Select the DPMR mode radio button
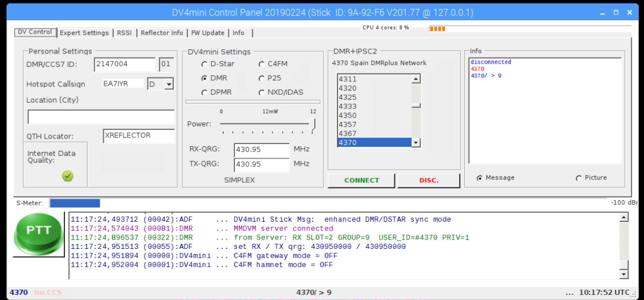This screenshot has height=300, width=644. coord(204,92)
